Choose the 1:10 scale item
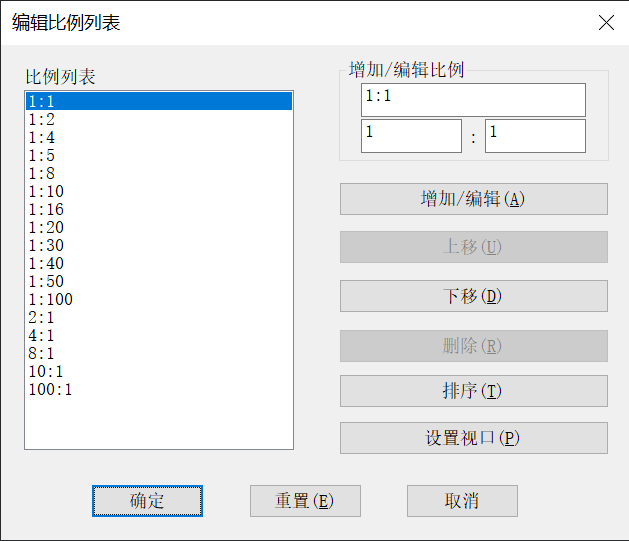 [46, 191]
